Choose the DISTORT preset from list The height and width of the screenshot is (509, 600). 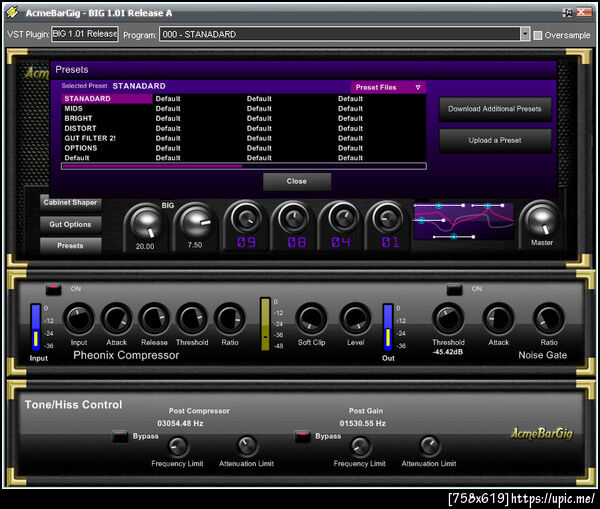click(81, 128)
